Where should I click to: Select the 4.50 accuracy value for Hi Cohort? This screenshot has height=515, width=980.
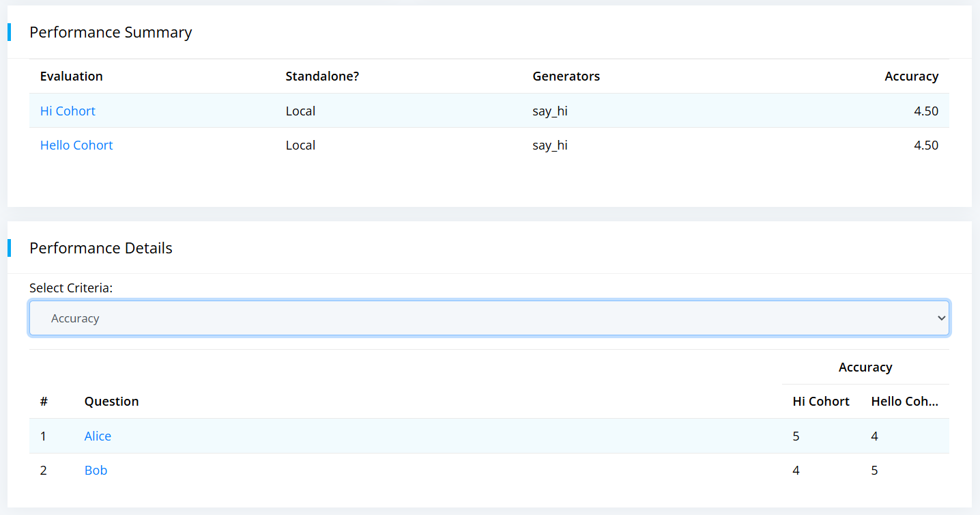pos(925,111)
